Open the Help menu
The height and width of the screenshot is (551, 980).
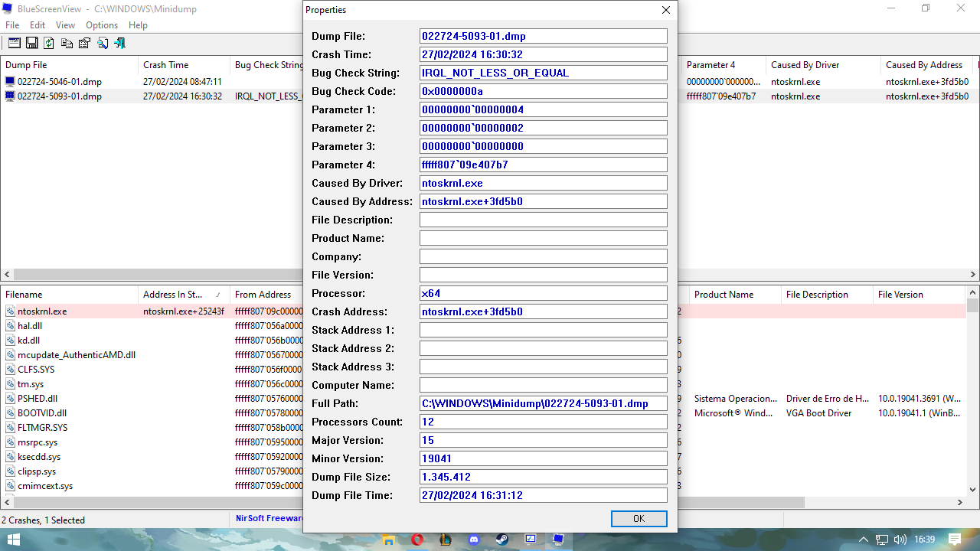coord(138,25)
